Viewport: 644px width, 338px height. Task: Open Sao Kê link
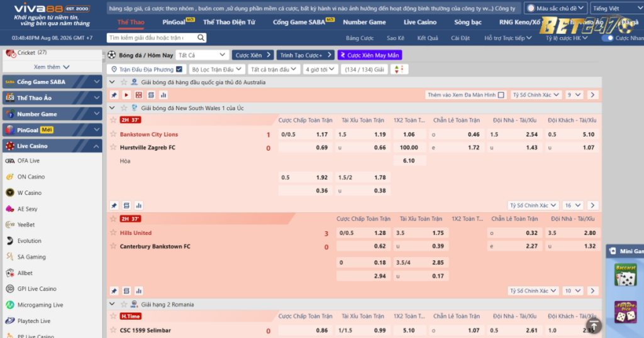395,38
